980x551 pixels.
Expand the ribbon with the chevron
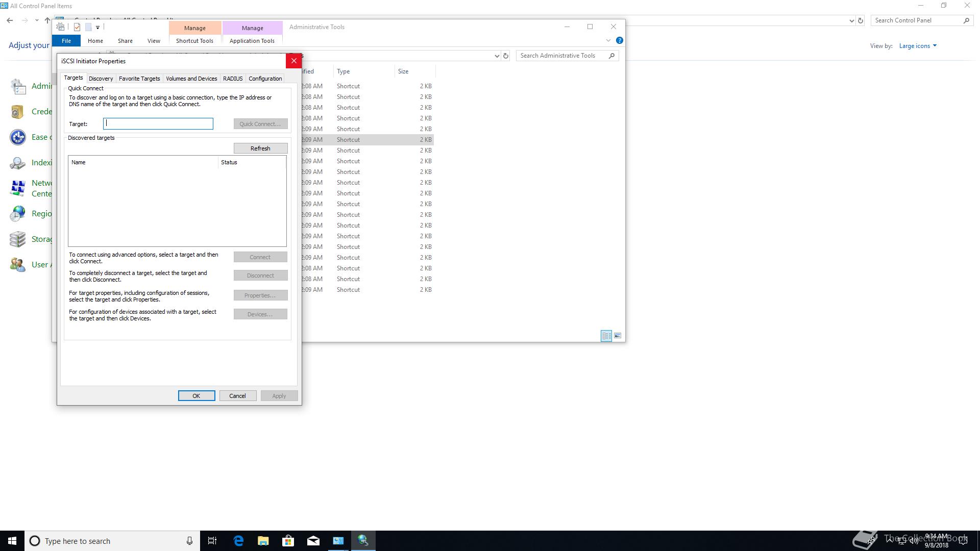click(608, 40)
